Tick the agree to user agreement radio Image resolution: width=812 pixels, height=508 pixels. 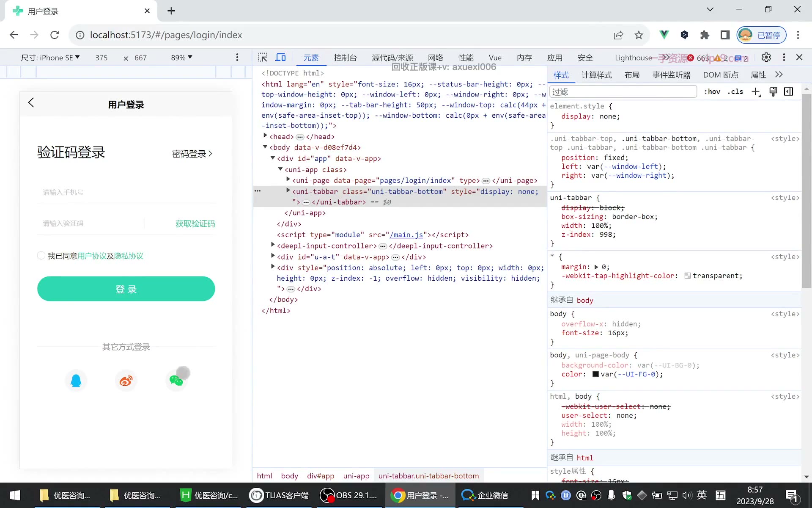[41, 255]
